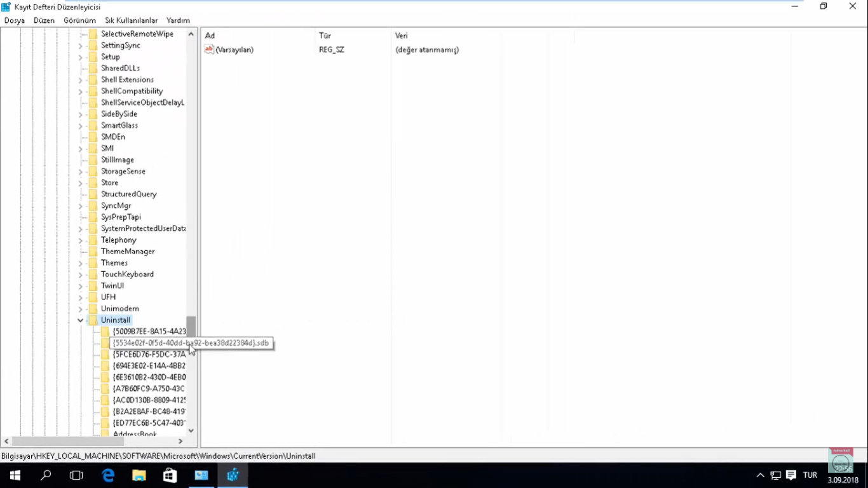
Task: Click the StructuredQuery folder icon
Action: 93,194
